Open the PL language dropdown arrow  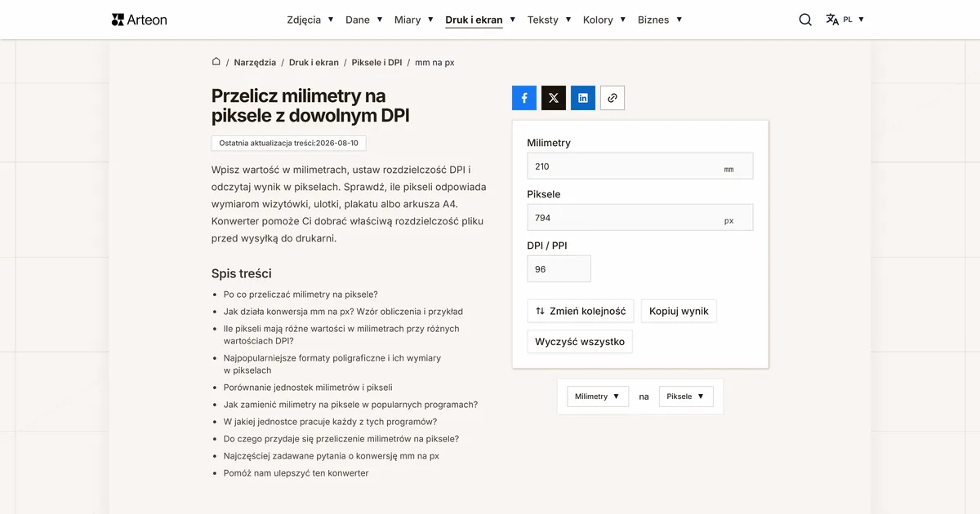861,20
